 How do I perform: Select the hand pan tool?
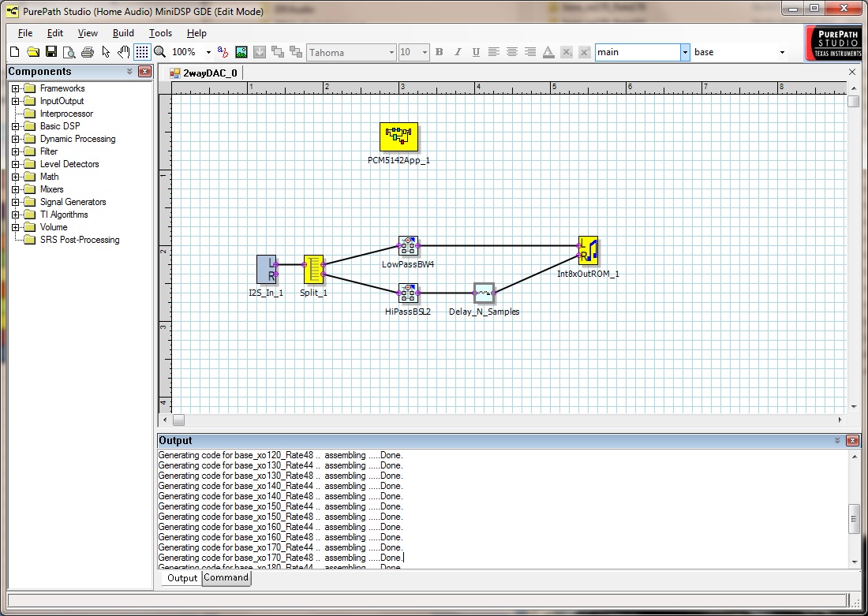pos(123,52)
